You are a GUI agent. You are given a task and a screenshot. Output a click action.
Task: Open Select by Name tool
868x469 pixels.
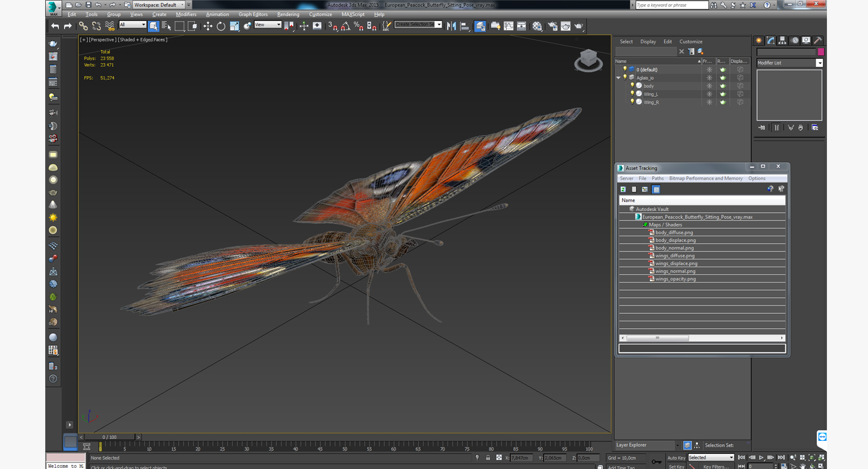click(x=167, y=26)
